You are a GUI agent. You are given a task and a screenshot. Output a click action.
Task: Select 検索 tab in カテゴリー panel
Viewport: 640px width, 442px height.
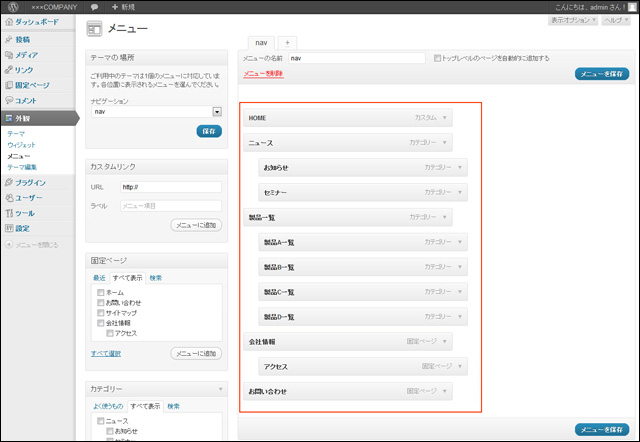(173, 406)
